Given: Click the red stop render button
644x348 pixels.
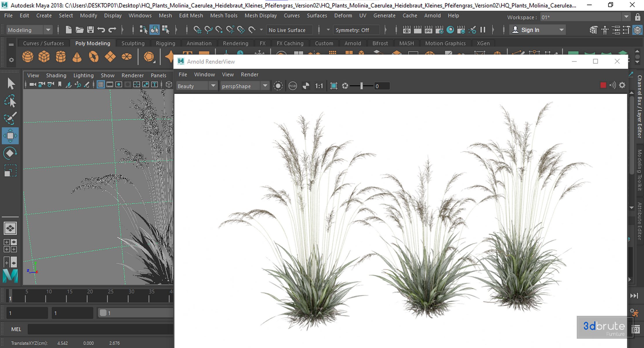Looking at the screenshot, I should click(603, 85).
